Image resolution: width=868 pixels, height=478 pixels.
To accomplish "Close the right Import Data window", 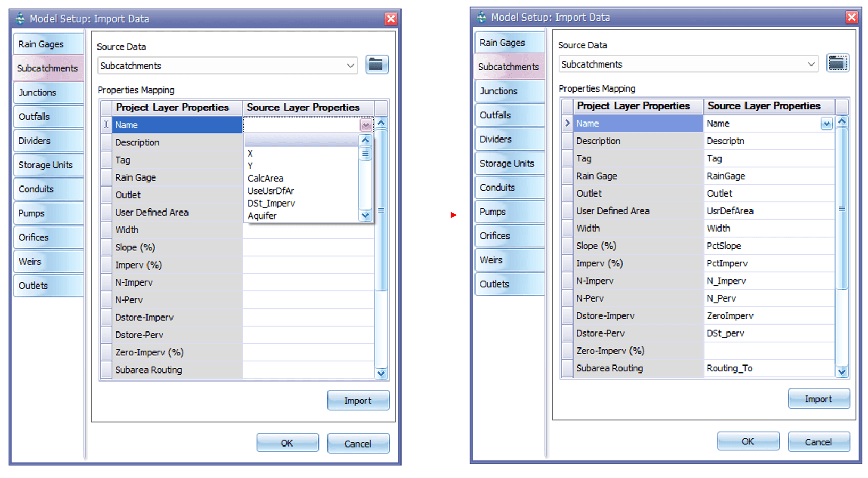I will point(852,17).
